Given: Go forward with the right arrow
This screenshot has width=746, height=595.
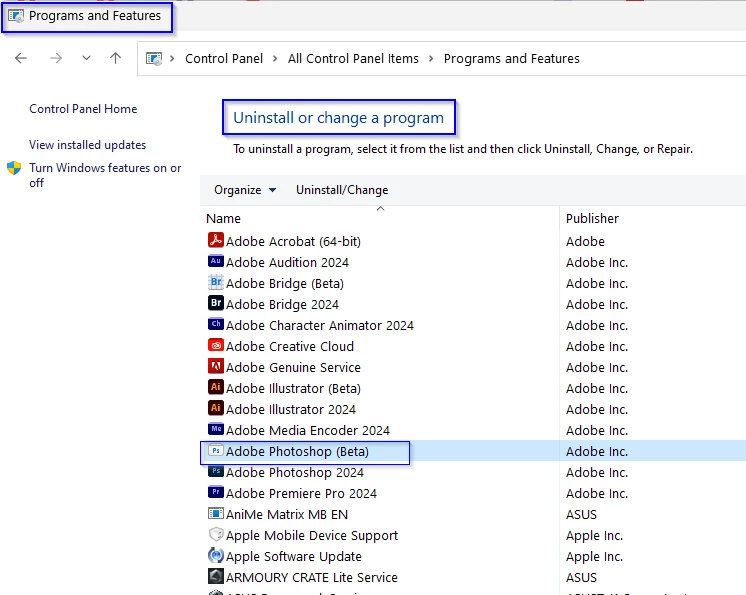Looking at the screenshot, I should [56, 58].
